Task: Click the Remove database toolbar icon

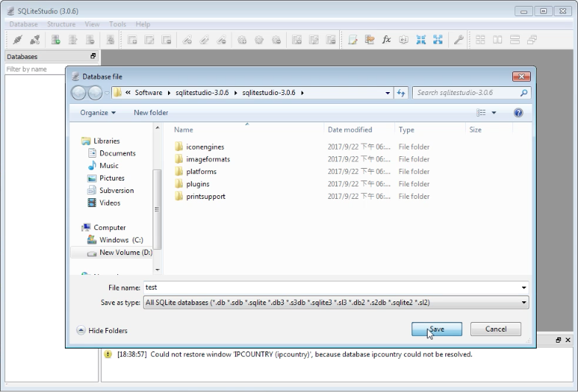Action: [x=90, y=40]
